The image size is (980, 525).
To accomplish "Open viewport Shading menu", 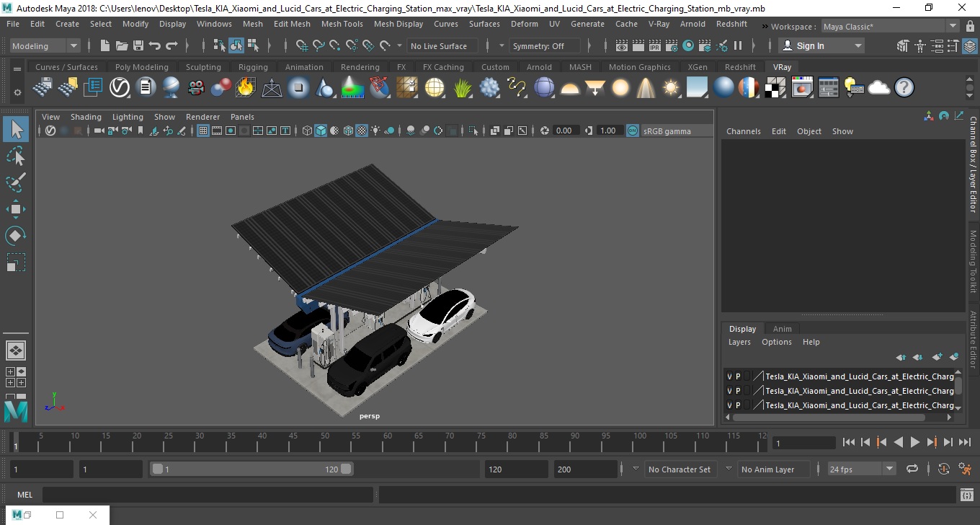I will tap(86, 117).
